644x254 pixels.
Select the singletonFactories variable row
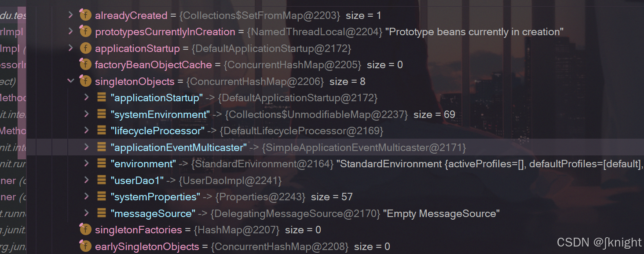coord(138,229)
